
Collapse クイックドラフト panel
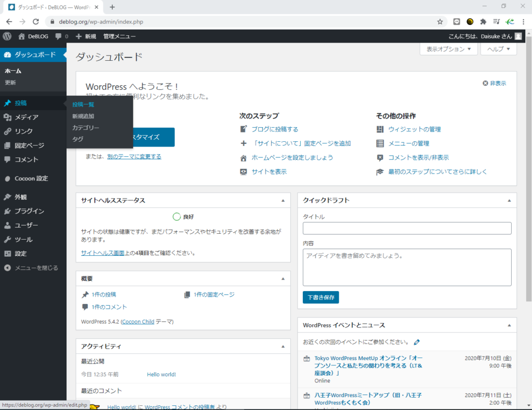pos(509,201)
